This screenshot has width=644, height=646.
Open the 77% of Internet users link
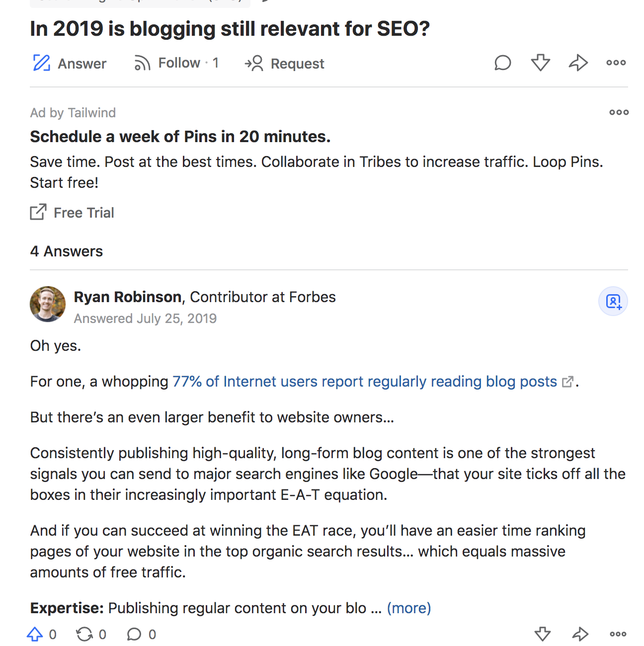tap(364, 382)
